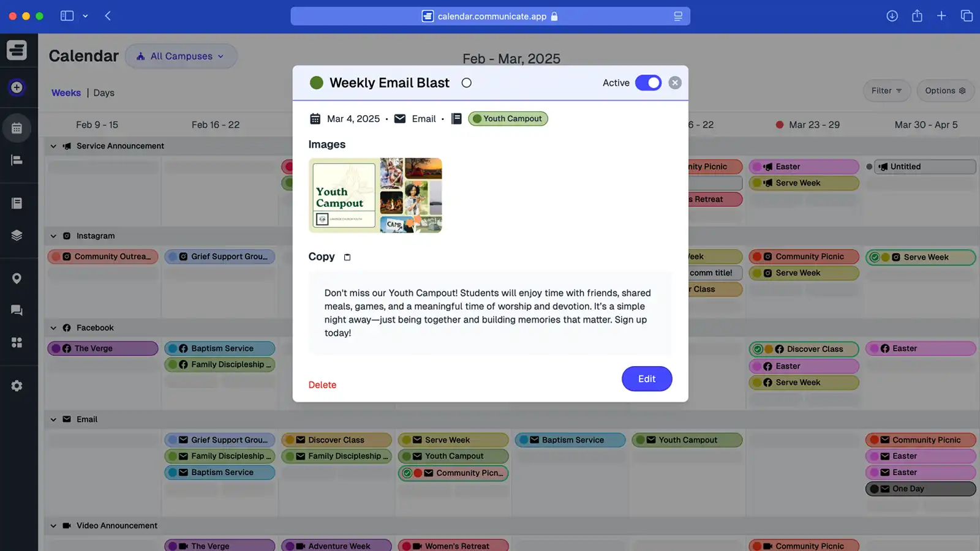Click the circle selector beside Weekly Email Blast title
This screenshot has height=551, width=980.
467,83
